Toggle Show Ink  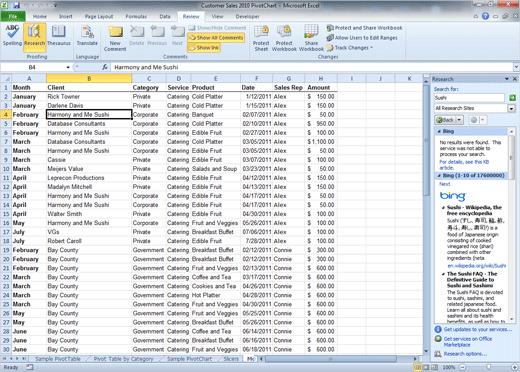point(204,48)
